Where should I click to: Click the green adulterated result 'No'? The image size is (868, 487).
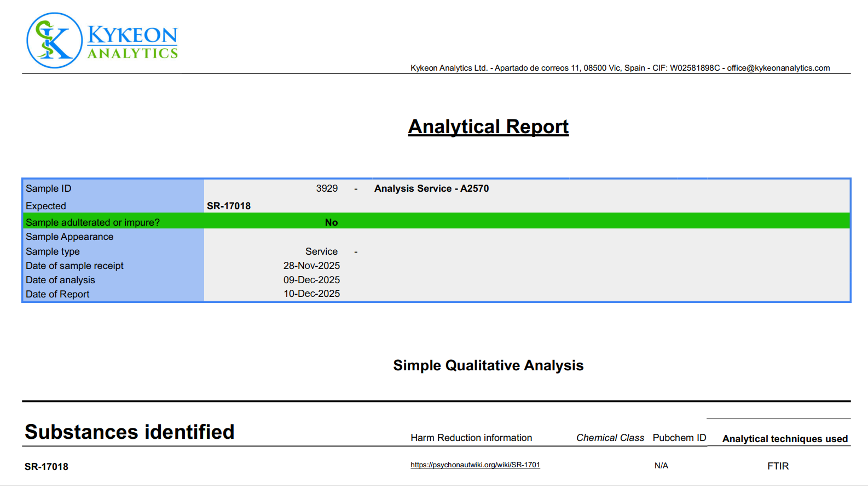tap(331, 222)
